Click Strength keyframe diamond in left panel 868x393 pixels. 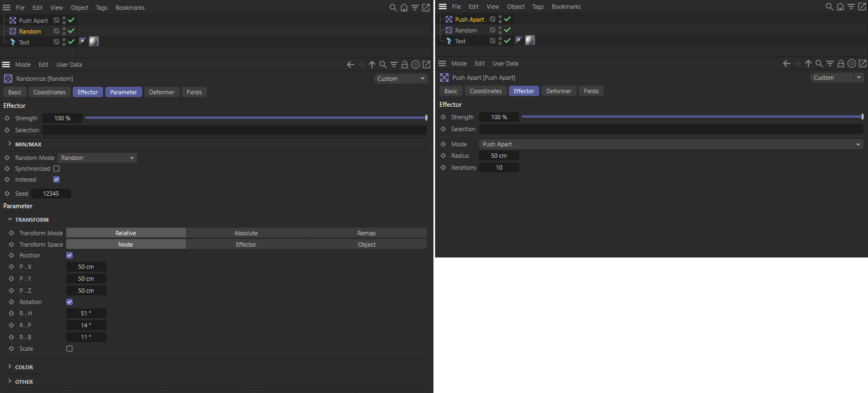[x=7, y=118]
